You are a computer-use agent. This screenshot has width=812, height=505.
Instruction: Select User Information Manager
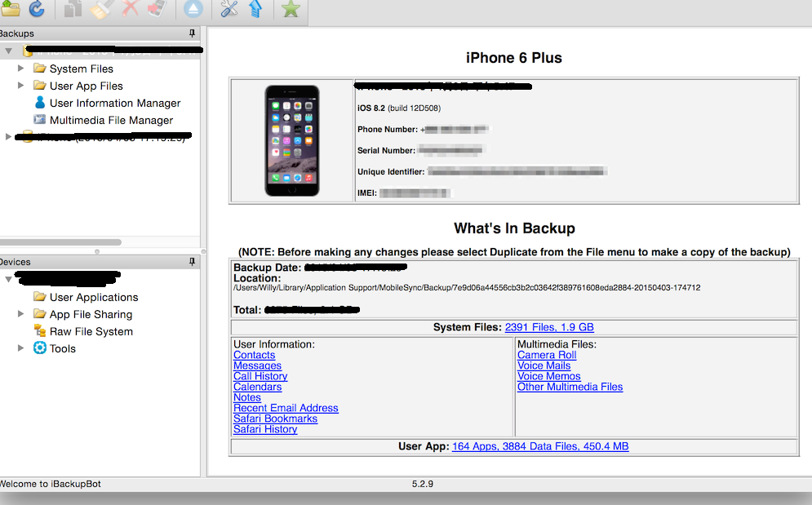coord(115,103)
